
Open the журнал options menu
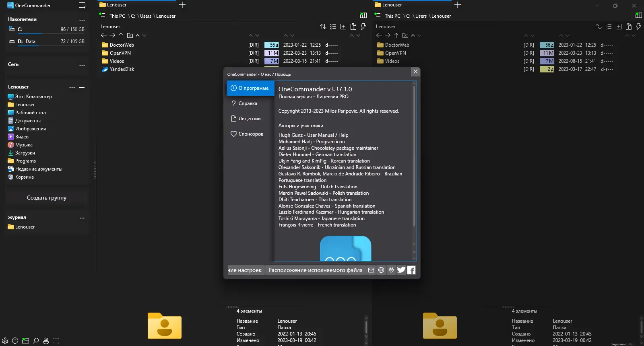(82, 218)
